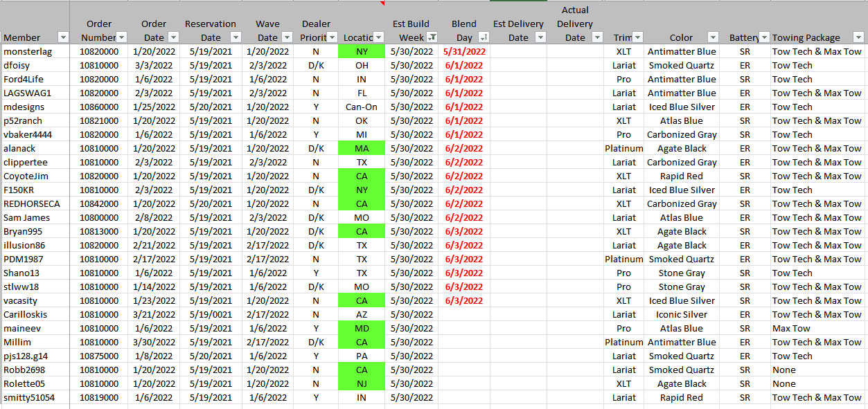The height and width of the screenshot is (409, 868).
Task: Click the active filter icon on Est Build Week
Action: pos(432,37)
